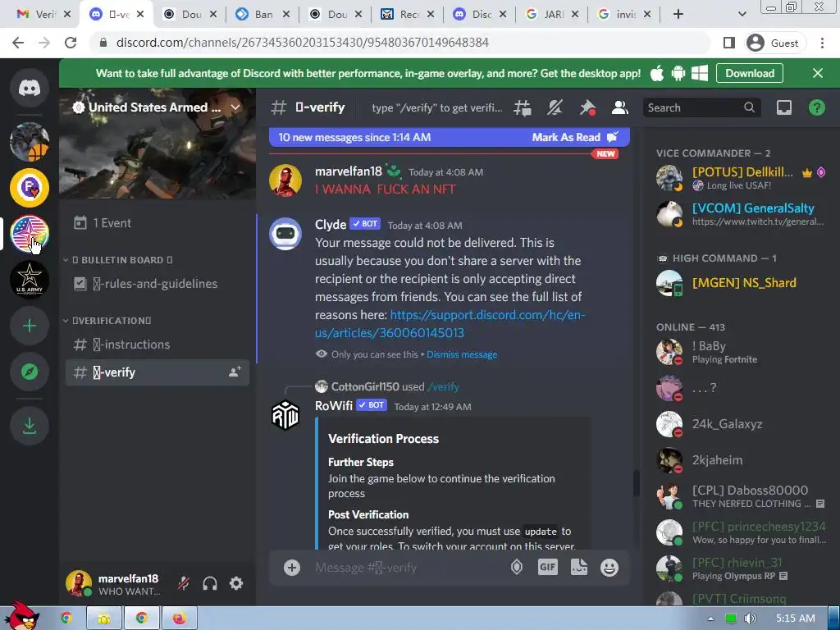The width and height of the screenshot is (840, 630).
Task: Switch to the Ban browser tab
Action: click(x=262, y=15)
